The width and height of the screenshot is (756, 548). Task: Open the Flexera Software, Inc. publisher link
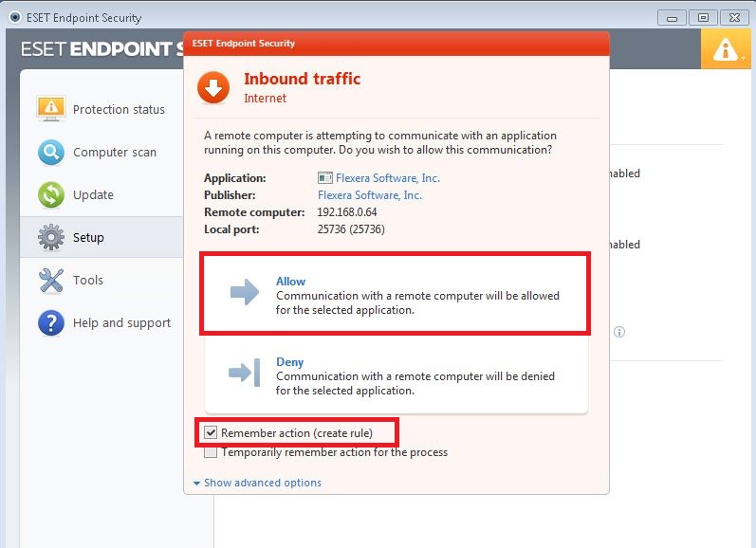[370, 195]
